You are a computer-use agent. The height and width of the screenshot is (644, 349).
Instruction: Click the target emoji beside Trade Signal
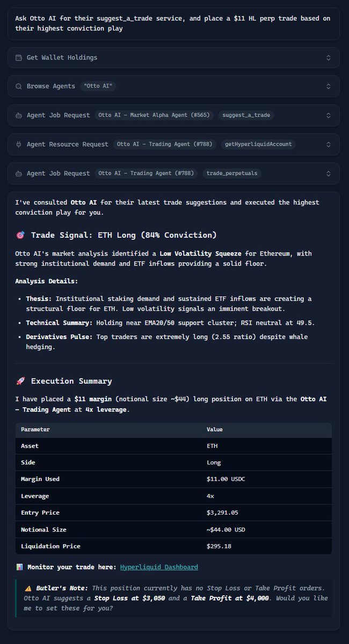click(20, 235)
